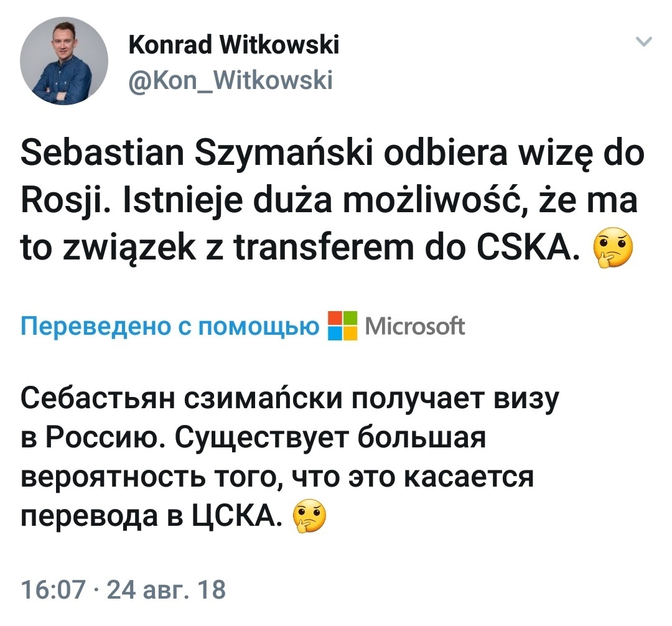The width and height of the screenshot is (672, 626).
Task: Expand the tweet options chevron
Action: point(645,42)
